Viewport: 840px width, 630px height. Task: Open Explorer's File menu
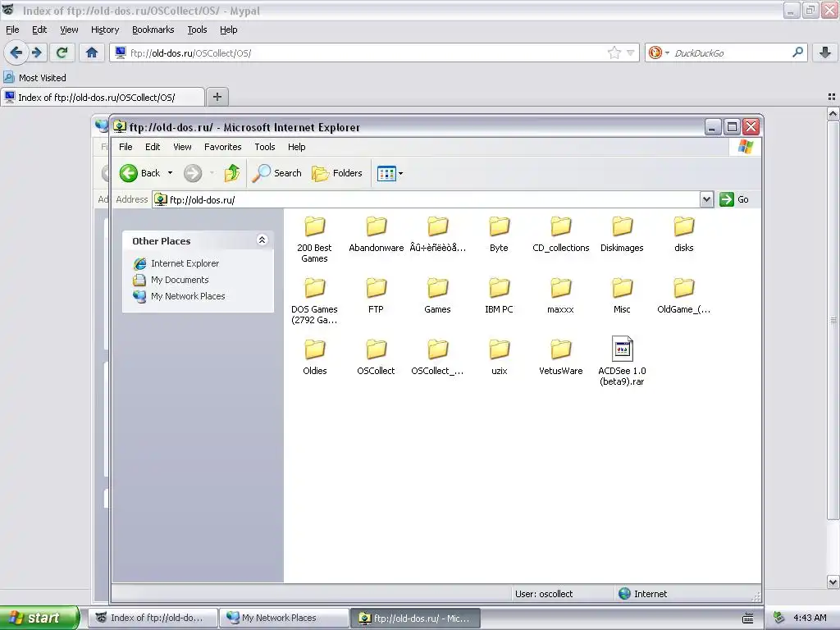pos(126,147)
